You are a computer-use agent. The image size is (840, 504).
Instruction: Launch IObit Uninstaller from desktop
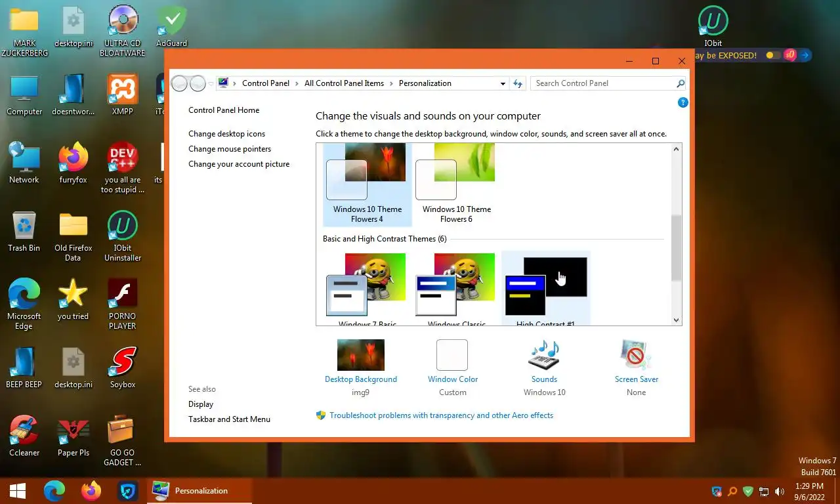(x=123, y=236)
